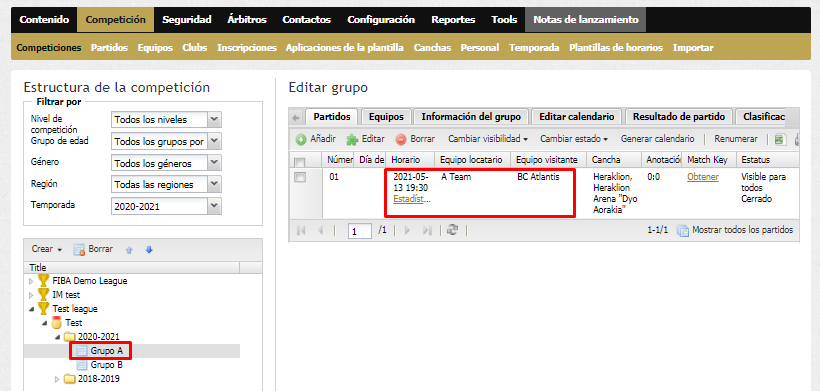Open the Grupo de edad dropdown
This screenshot has height=391, width=820.
[x=214, y=141]
